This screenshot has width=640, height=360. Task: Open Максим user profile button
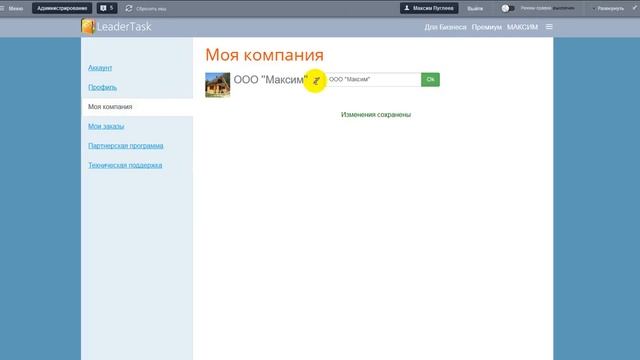[x=429, y=8]
